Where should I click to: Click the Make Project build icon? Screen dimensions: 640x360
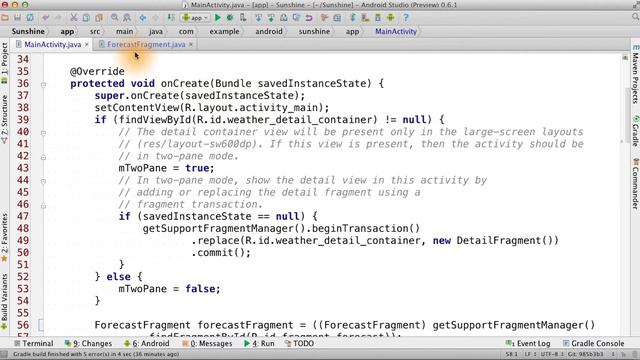[x=171, y=18]
